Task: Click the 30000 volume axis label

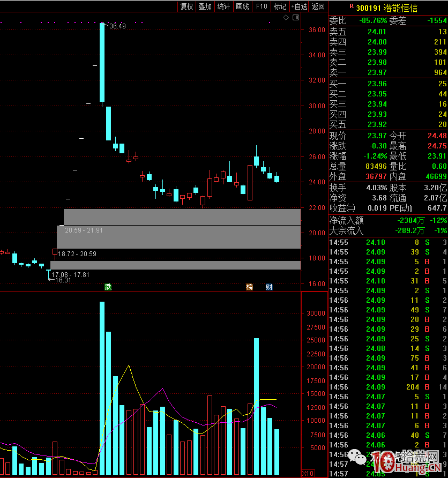Action: click(x=316, y=313)
